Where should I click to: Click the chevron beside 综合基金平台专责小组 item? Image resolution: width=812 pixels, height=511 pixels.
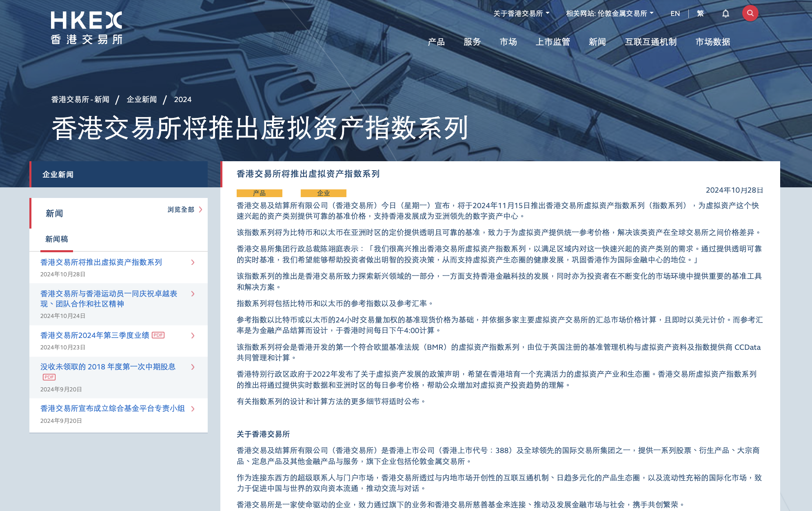(193, 409)
